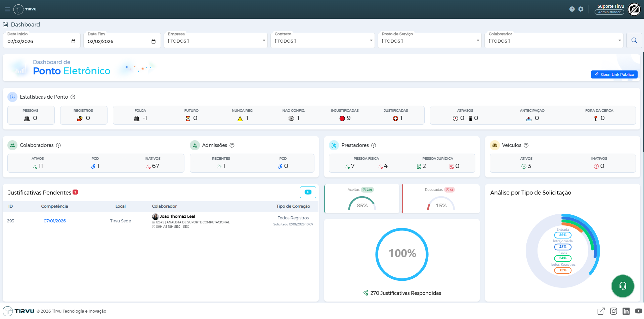Open the video tutorial for Justificativas Pendentes

(x=308, y=192)
